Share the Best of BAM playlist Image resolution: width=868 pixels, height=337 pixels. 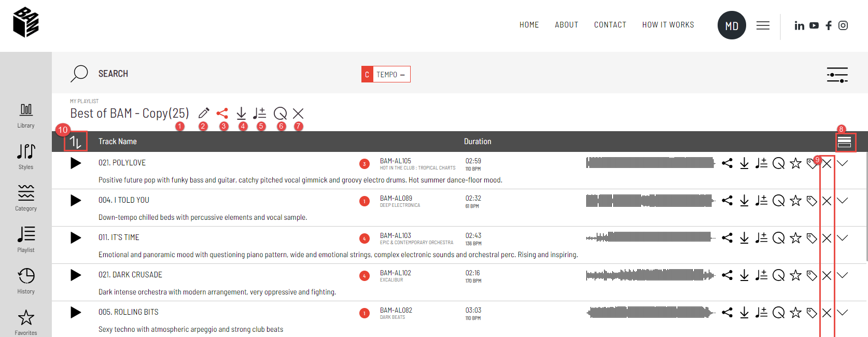(x=222, y=113)
